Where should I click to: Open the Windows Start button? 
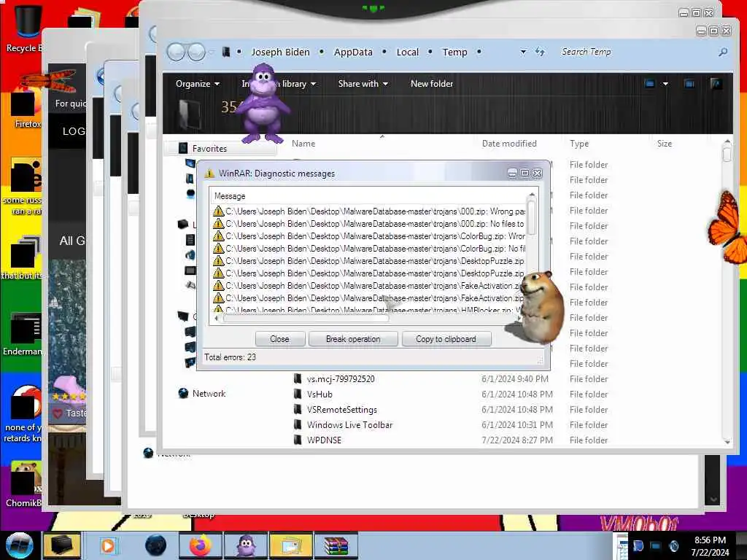point(19,545)
